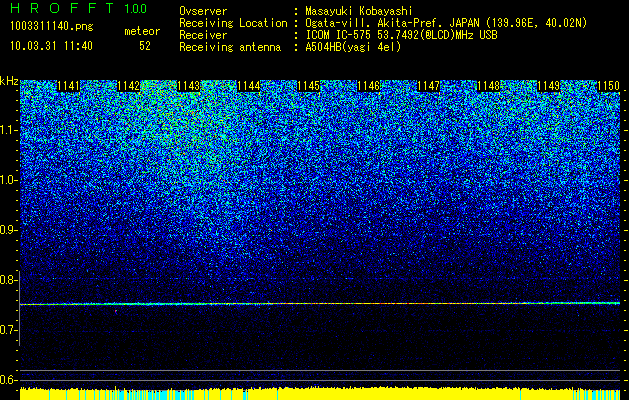Click the 'Ovserver' field label

pos(203,11)
